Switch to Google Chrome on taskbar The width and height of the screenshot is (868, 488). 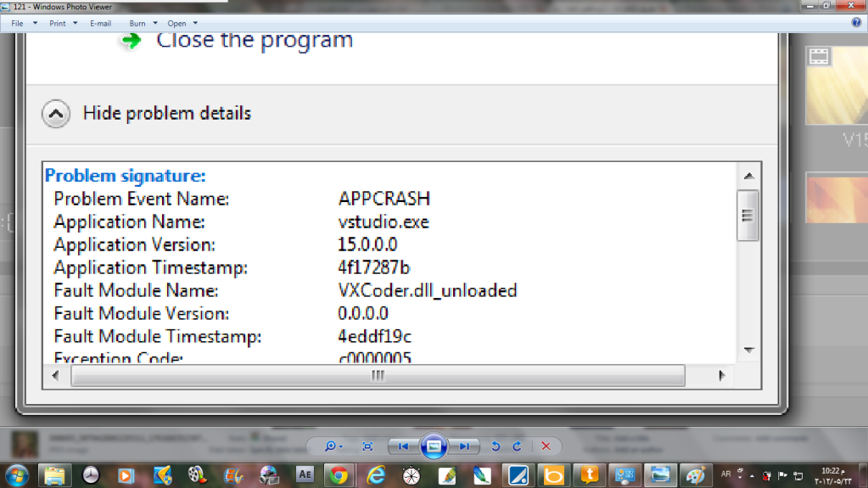[x=339, y=476]
